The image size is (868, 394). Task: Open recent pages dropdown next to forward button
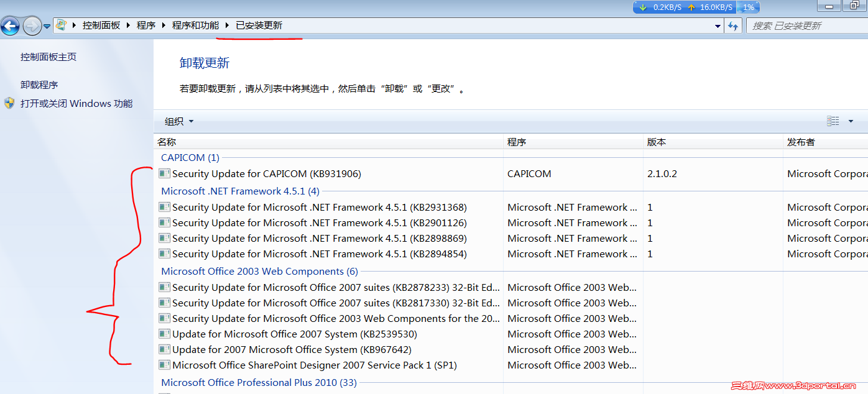[x=47, y=26]
